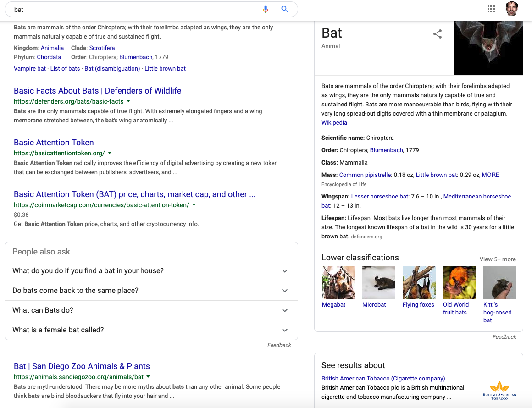This screenshot has width=532, height=408.
Task: Open dropdown arrow beside sandiegozoo.org URL
Action: (x=148, y=377)
